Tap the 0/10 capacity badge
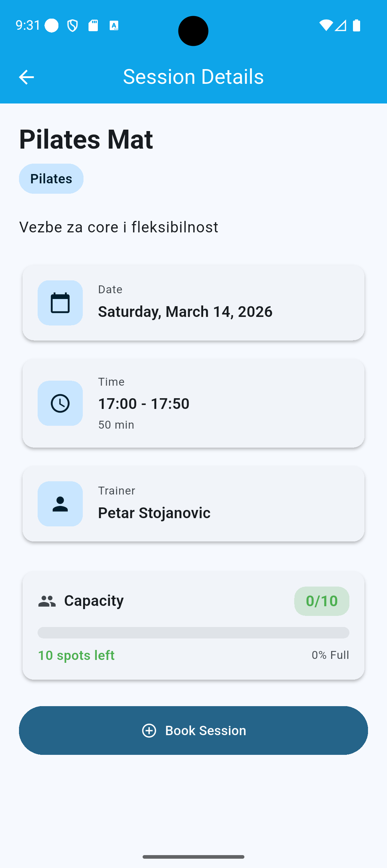This screenshot has width=387, height=868. (321, 601)
